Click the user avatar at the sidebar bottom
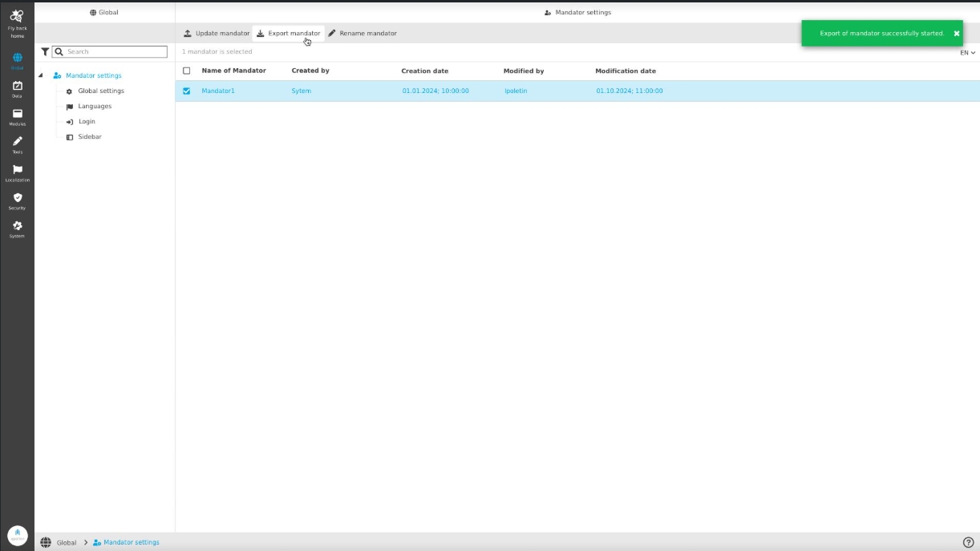 pos(18,535)
